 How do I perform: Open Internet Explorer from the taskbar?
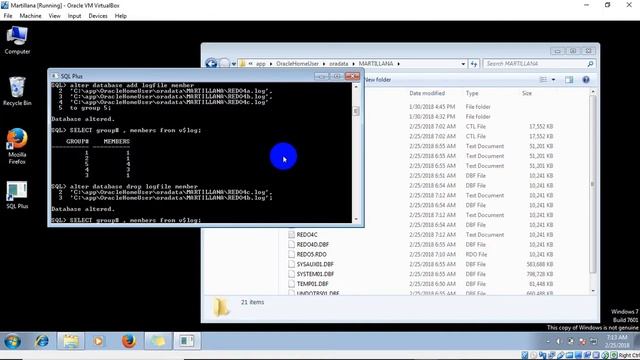41,341
